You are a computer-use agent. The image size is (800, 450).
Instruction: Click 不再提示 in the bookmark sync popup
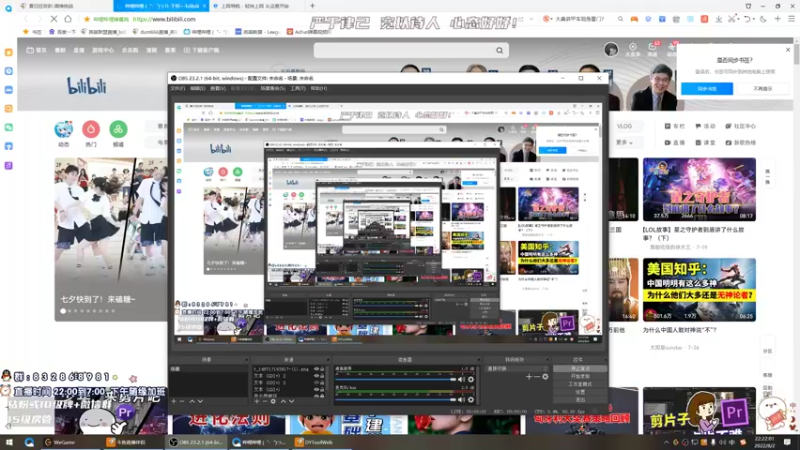coord(763,88)
